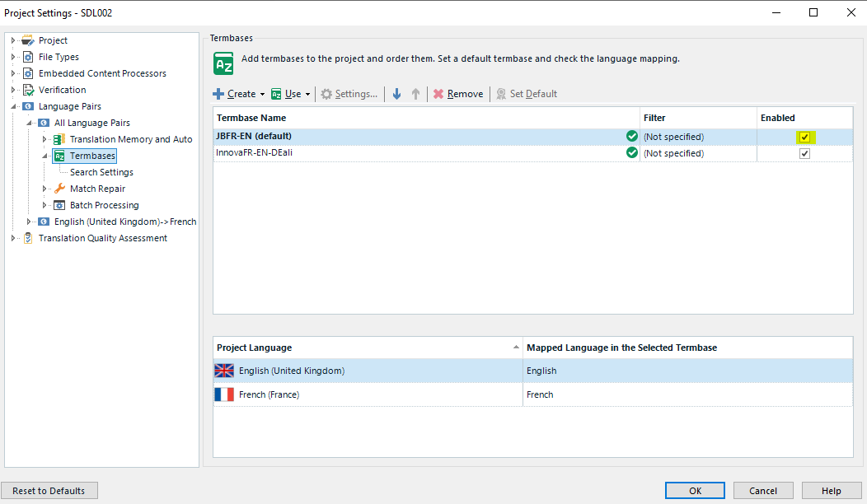Image resolution: width=867 pixels, height=504 pixels.
Task: Click OK to confirm settings
Action: click(695, 491)
